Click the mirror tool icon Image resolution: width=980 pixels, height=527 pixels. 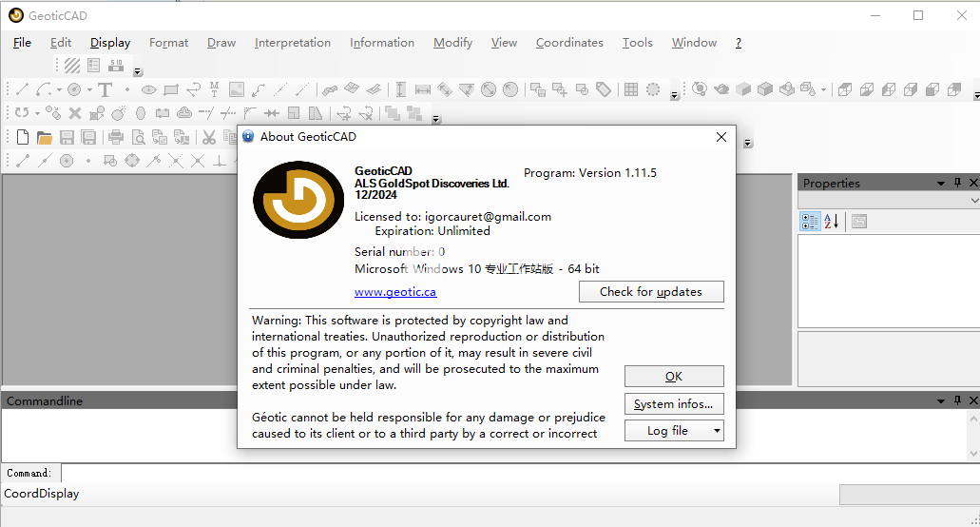(x=316, y=113)
